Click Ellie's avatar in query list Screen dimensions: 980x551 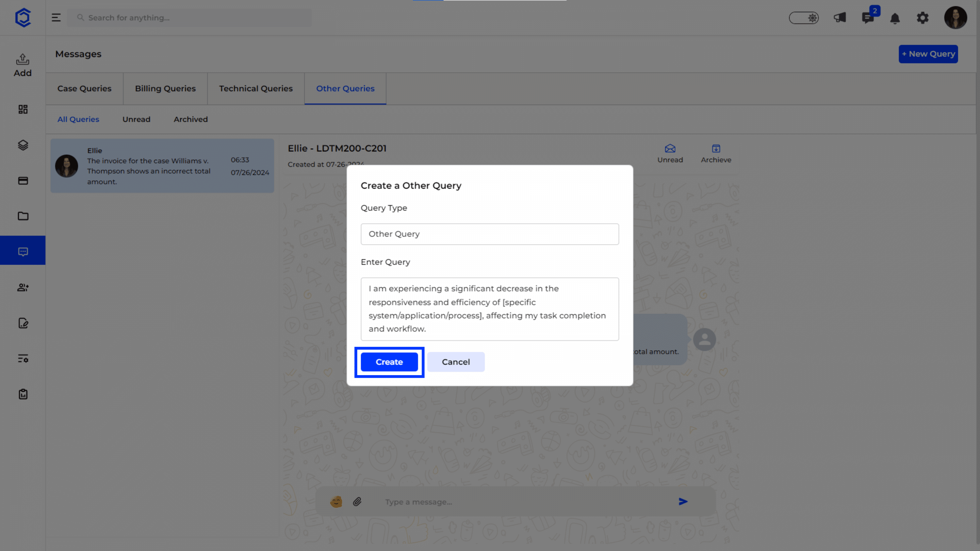(x=67, y=166)
